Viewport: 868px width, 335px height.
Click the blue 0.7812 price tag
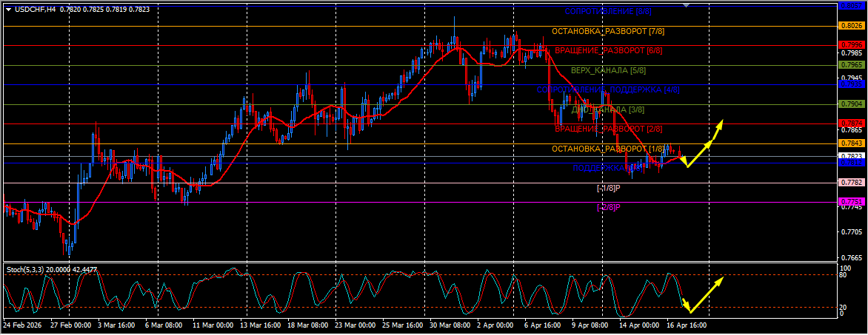[x=852, y=163]
